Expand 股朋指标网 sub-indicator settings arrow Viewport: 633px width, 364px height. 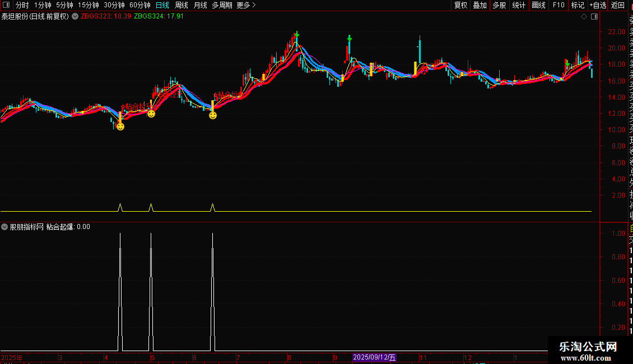(x=4, y=227)
